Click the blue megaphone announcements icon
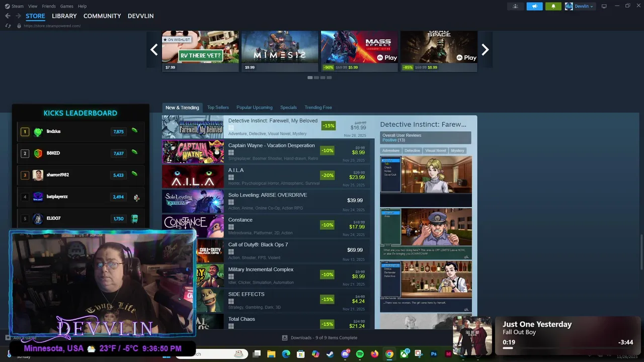 534,6
